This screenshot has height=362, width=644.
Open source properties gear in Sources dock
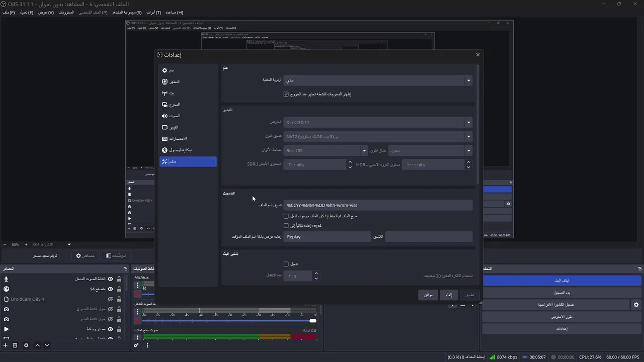pyautogui.click(x=26, y=345)
